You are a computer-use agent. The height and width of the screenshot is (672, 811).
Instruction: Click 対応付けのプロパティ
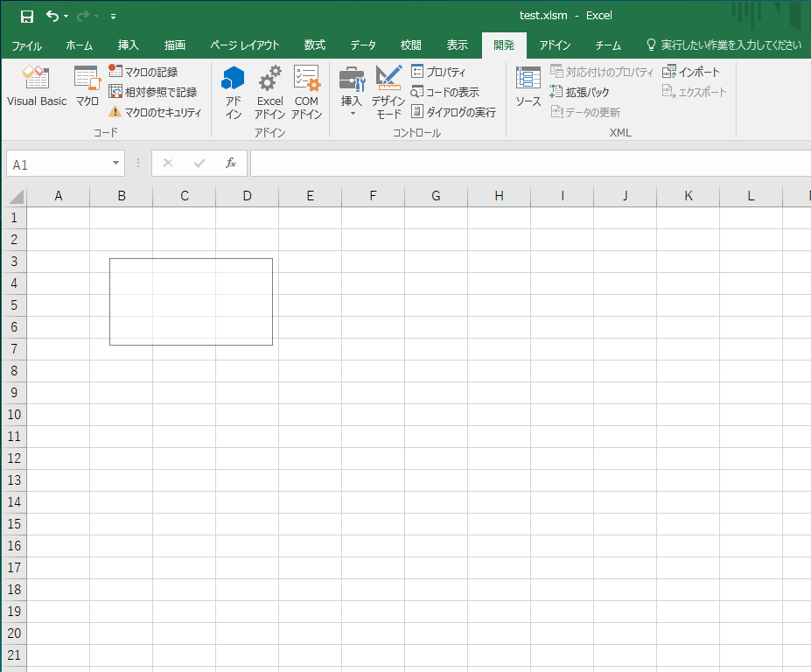(602, 72)
